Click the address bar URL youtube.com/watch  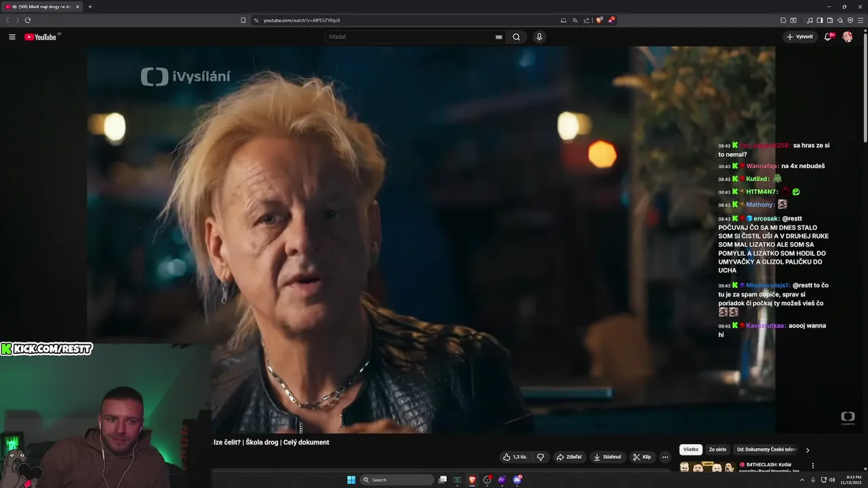pos(302,20)
